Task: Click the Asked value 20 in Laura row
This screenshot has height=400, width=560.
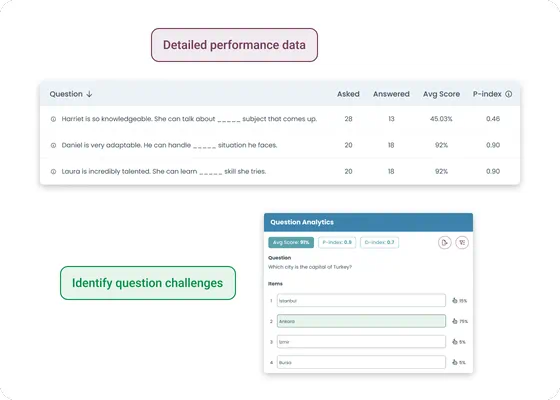Action: 349,171
